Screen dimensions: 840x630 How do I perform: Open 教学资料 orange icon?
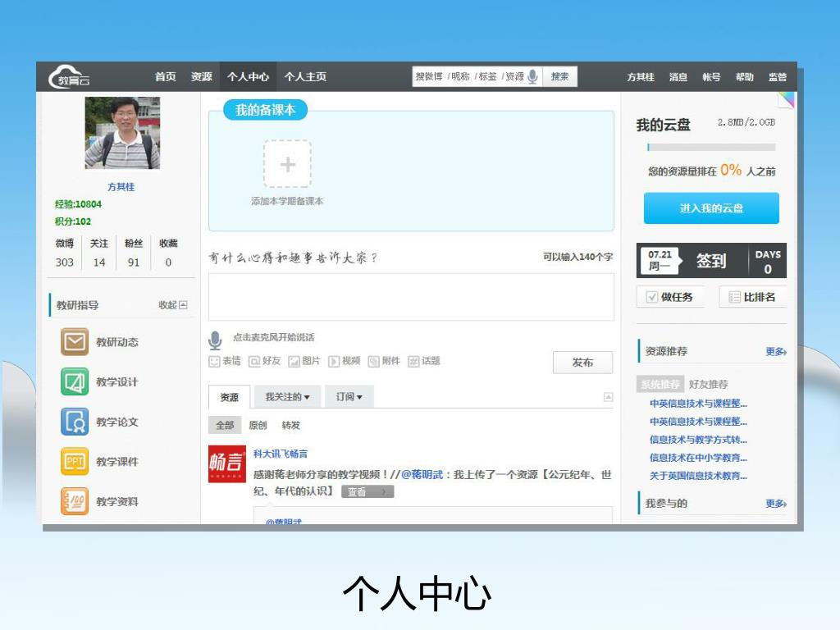(x=75, y=501)
